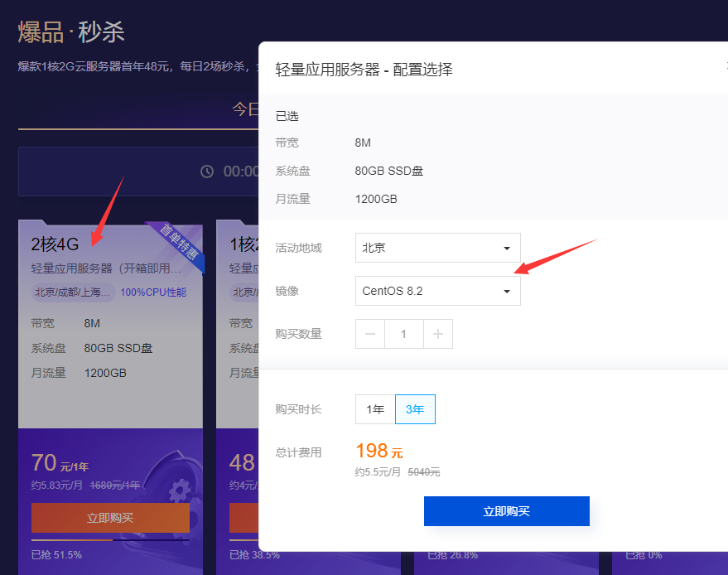The image size is (728, 575).
Task: Open the 活动地域 dropdown showing 北京
Action: pos(437,248)
